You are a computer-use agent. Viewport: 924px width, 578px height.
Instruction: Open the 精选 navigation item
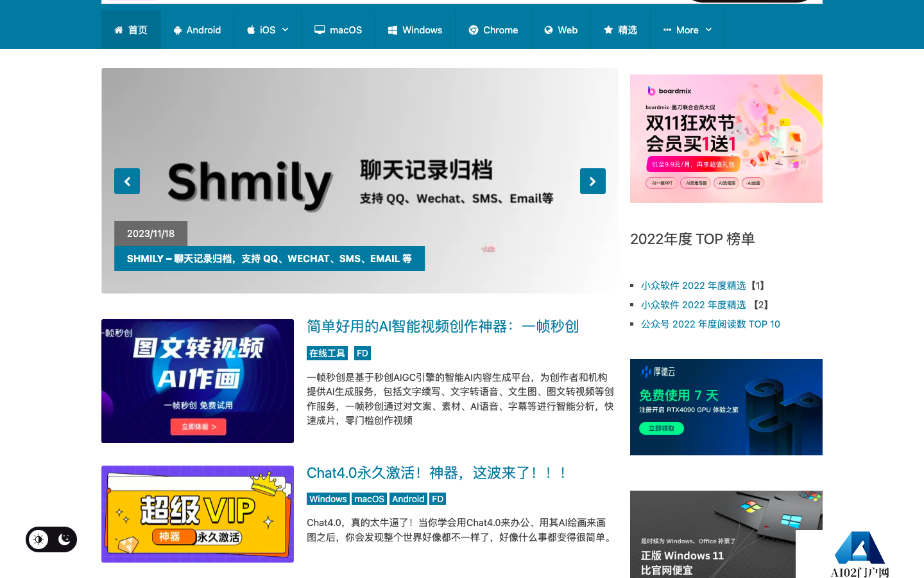point(620,30)
